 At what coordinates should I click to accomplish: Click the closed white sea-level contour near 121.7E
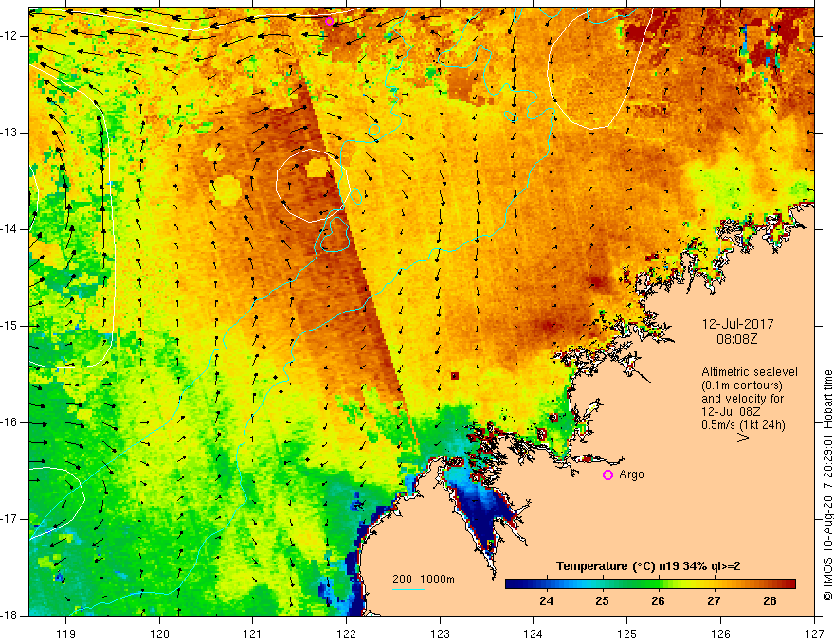point(313,186)
